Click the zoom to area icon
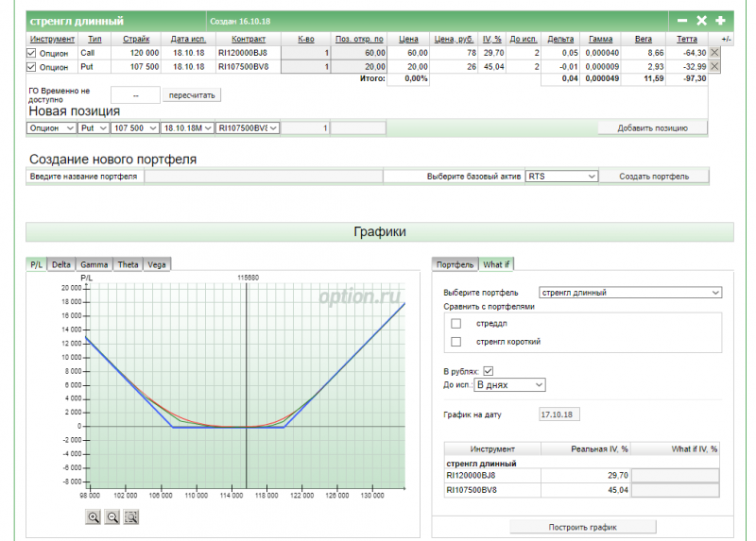Viewport: 756px width, 541px height. pos(131,516)
